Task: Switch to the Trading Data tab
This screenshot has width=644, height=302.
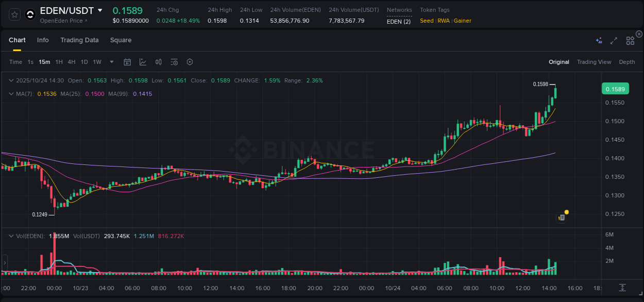Action: (79, 40)
